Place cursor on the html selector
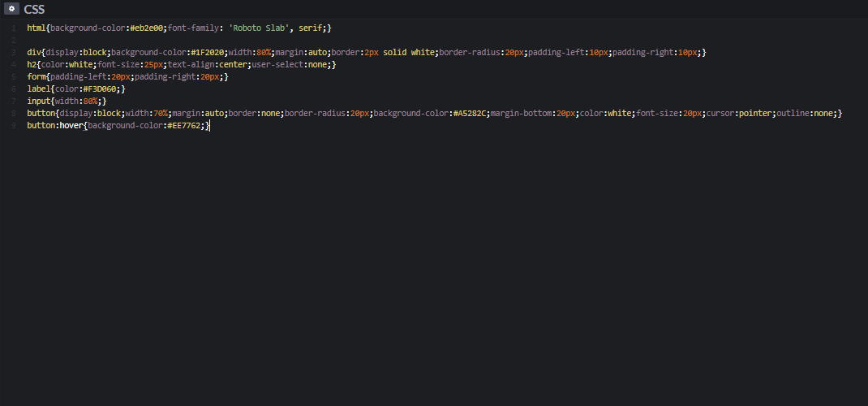Screen dimensions: 868x406 click(x=37, y=28)
